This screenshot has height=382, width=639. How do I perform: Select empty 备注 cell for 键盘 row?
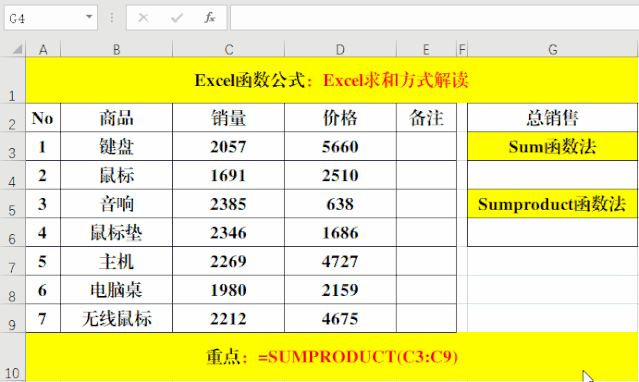426,146
